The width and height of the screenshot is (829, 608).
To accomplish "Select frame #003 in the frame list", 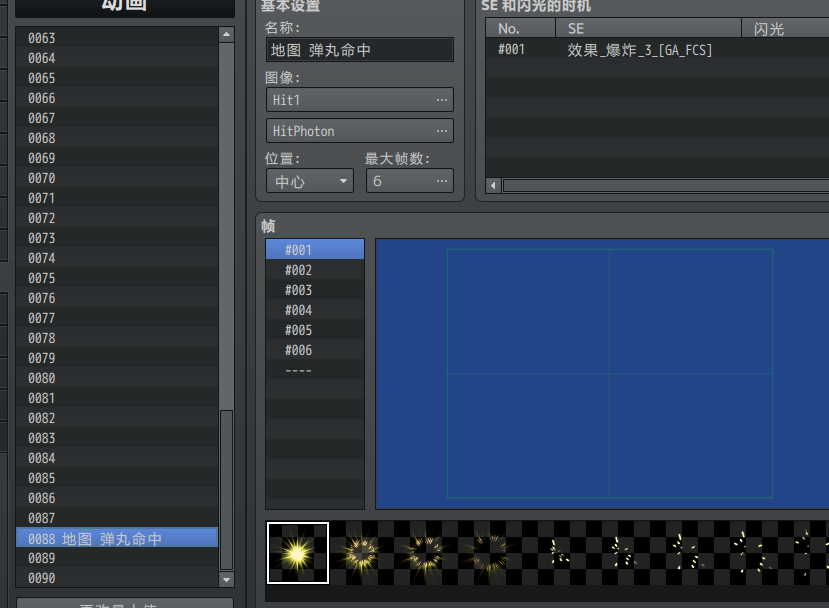I will point(314,290).
